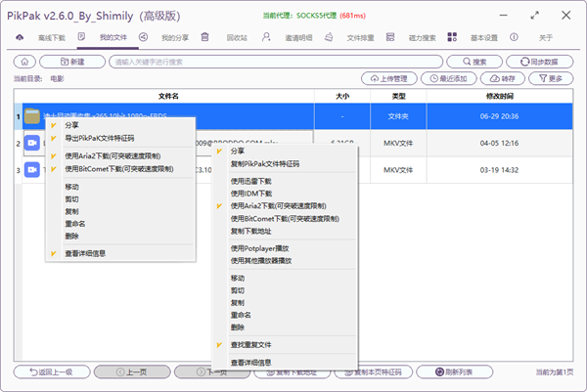Switch to the 我的文件 tab
This screenshot has width=587, height=392.
pos(108,37)
